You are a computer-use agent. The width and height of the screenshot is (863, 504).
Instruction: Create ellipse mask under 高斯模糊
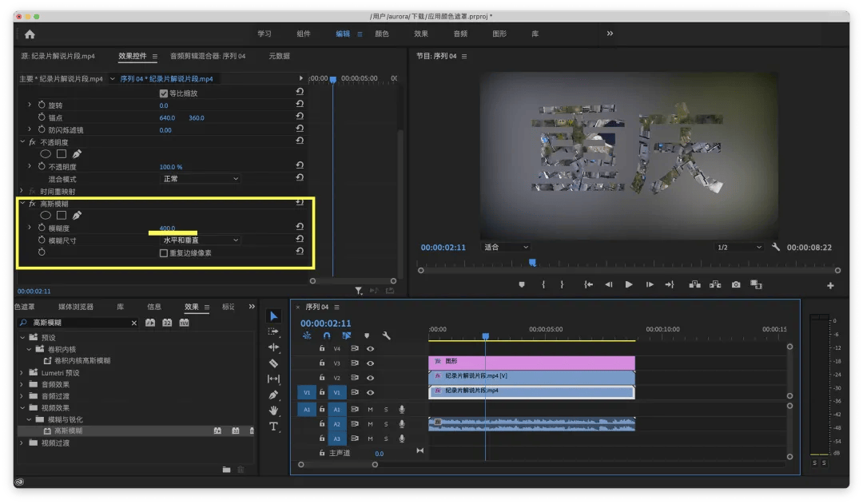point(46,215)
